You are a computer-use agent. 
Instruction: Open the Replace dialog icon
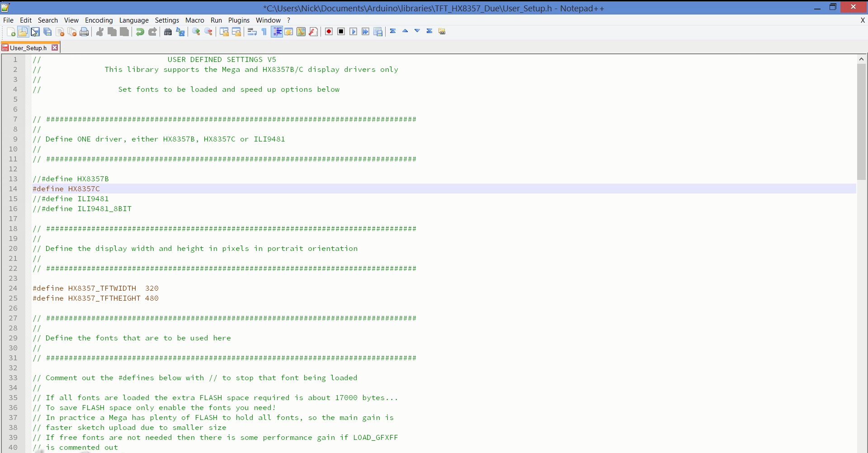(180, 32)
